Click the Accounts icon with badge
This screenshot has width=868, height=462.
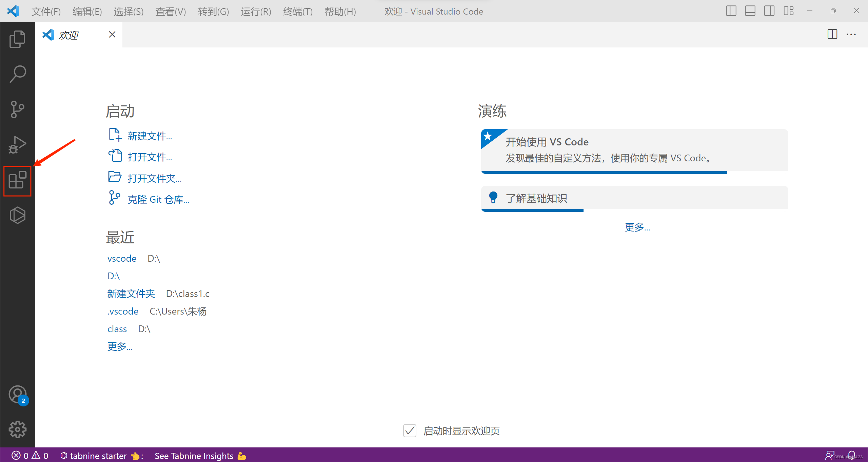(17, 395)
